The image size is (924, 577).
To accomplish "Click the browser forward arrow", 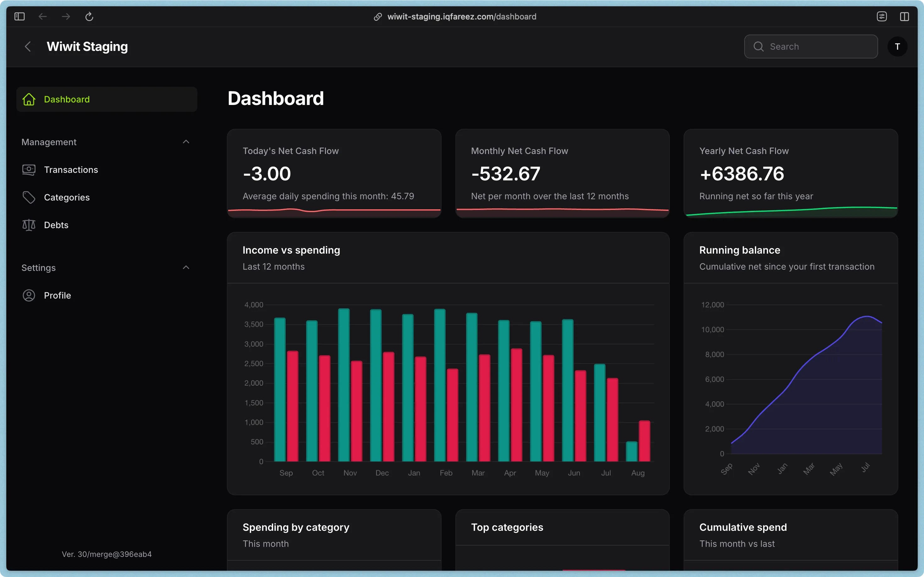I will pyautogui.click(x=66, y=16).
